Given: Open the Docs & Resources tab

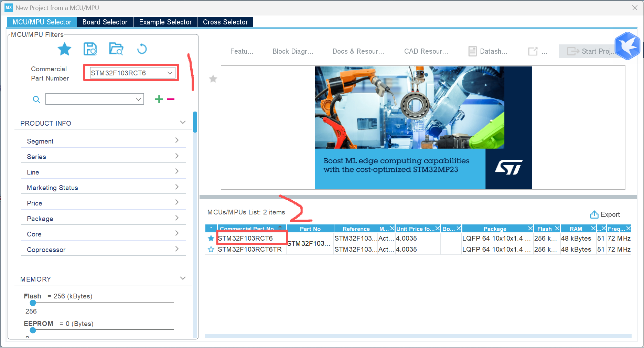Looking at the screenshot, I should coord(358,51).
